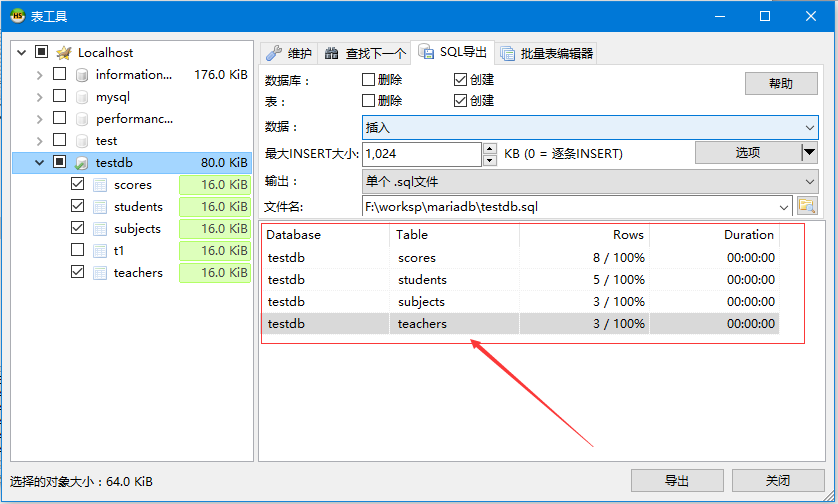This screenshot has height=504, width=838.
Task: Click the 帮助 (help) button
Action: [781, 84]
